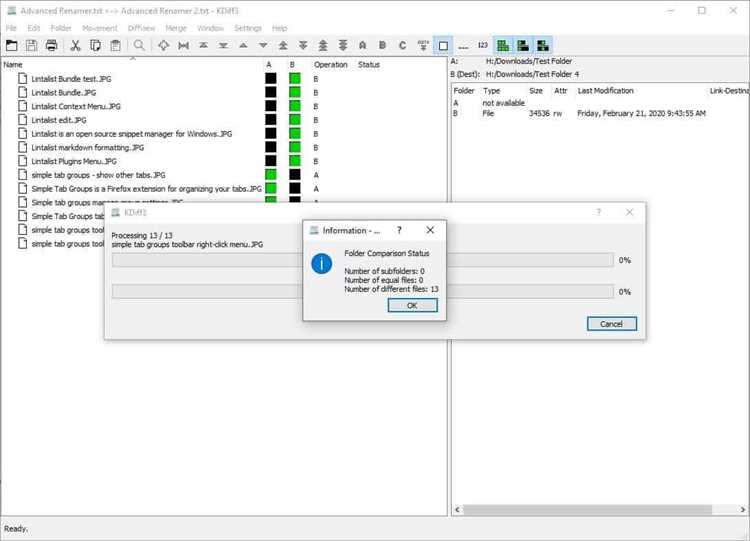Click the Save floppy disk icon
This screenshot has width=750, height=541.
pos(32,45)
